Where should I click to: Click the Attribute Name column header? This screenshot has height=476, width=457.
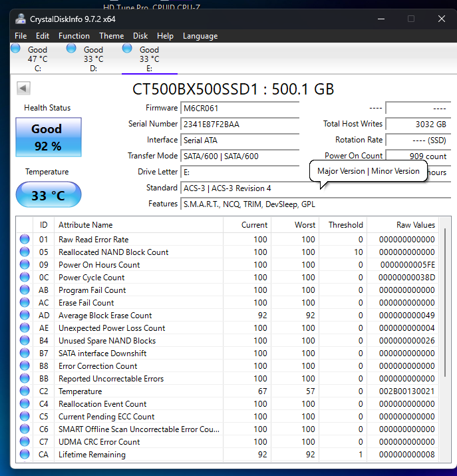click(x=138, y=225)
